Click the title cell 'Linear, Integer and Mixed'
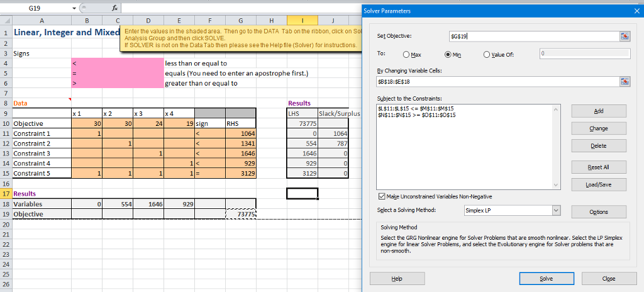Image resolution: width=644 pixels, height=292 pixels. [65, 32]
